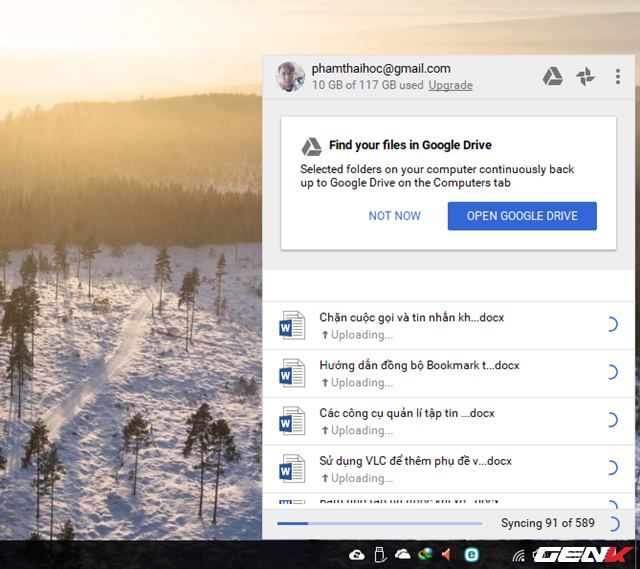Open Backup and Sync cloud tray icon
The width and height of the screenshot is (640, 569).
(x=357, y=555)
